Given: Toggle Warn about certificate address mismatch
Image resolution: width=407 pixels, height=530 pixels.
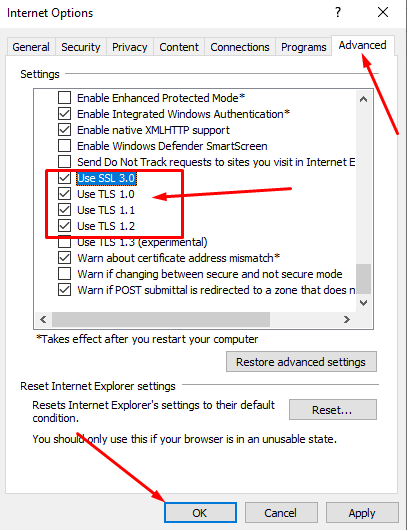Looking at the screenshot, I should coord(64,258).
